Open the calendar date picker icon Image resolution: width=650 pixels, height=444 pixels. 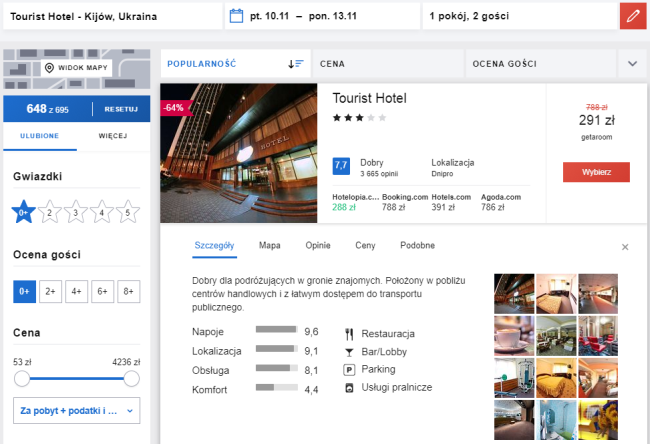pos(237,16)
